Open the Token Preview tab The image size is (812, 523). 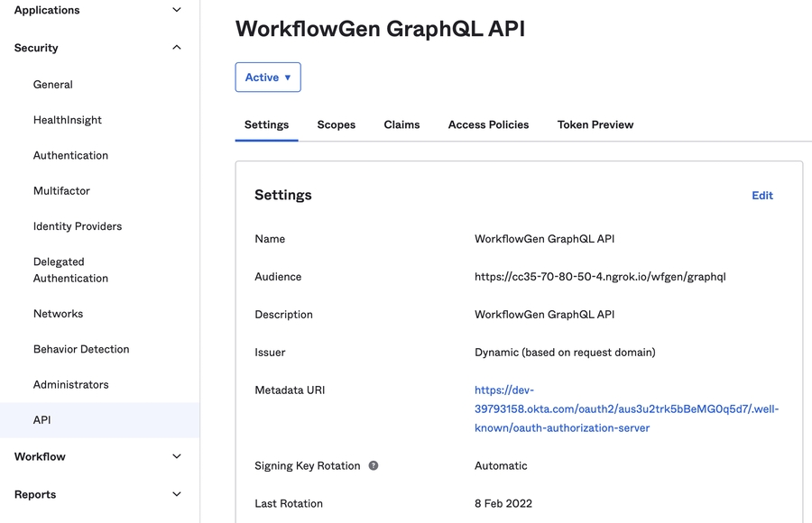click(x=595, y=124)
